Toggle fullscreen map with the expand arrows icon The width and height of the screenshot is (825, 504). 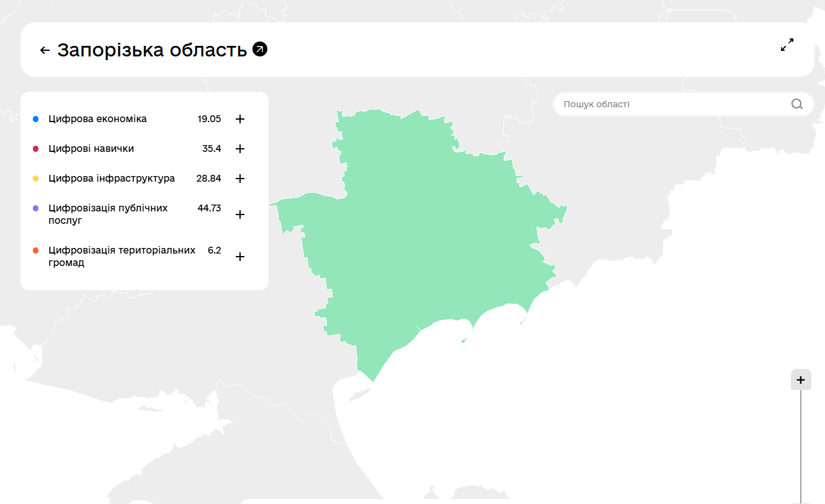(x=787, y=45)
